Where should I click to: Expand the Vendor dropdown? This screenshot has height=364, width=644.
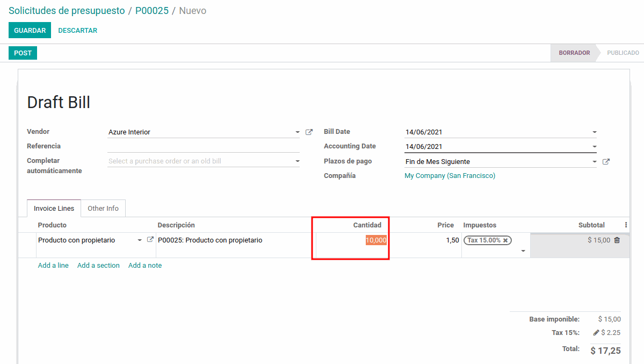coord(298,132)
